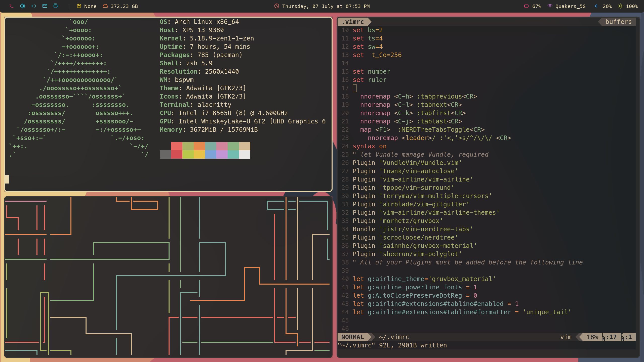Click the date and time text
This screenshot has width=644, height=362.
[x=326, y=6]
